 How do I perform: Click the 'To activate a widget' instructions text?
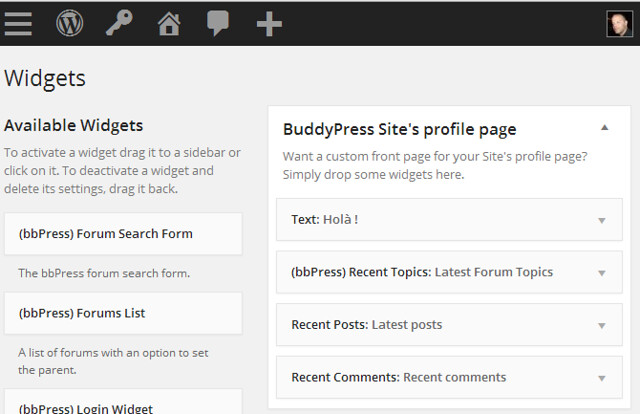(122, 171)
